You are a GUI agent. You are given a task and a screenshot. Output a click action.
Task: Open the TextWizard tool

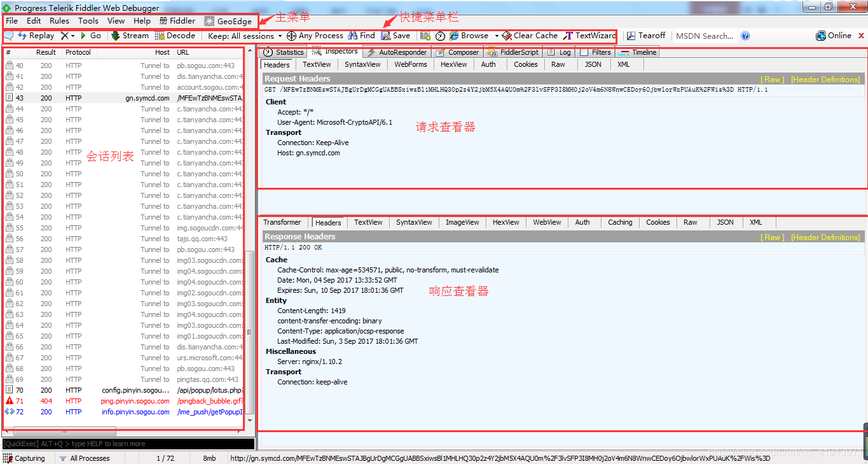coord(589,36)
